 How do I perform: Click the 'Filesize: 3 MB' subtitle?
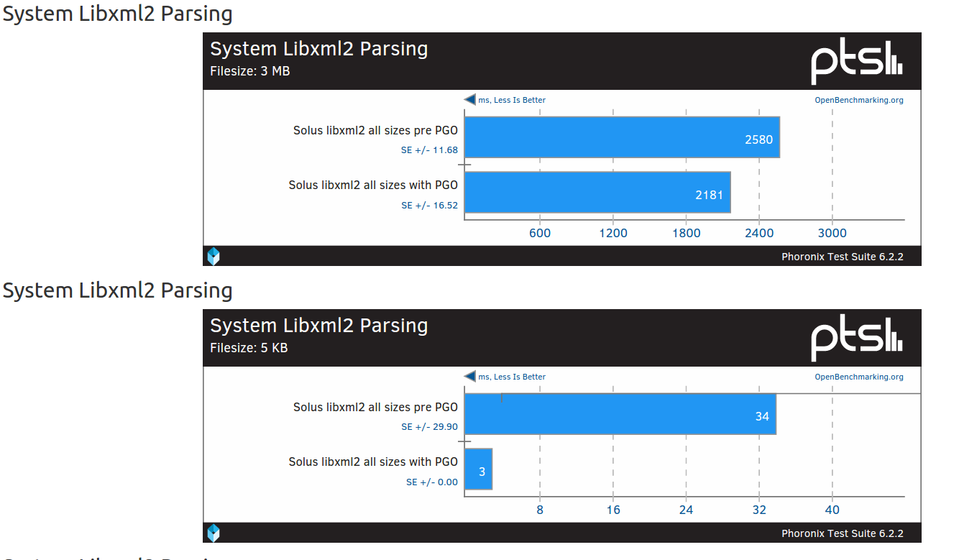[249, 71]
